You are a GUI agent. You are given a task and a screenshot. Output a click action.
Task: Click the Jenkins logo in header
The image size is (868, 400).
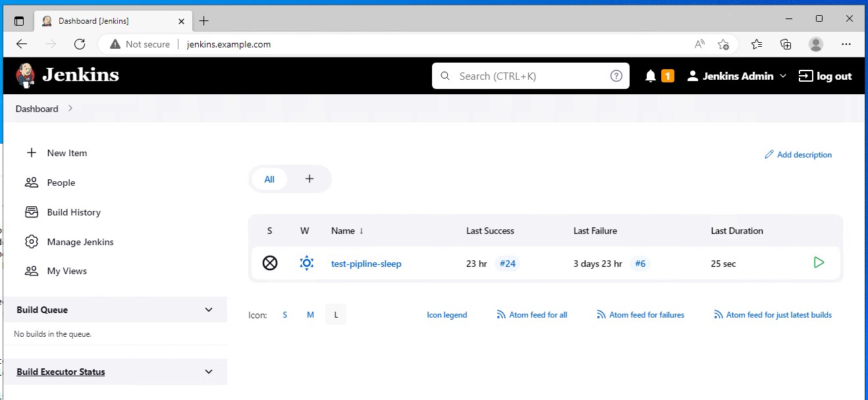pyautogui.click(x=67, y=76)
